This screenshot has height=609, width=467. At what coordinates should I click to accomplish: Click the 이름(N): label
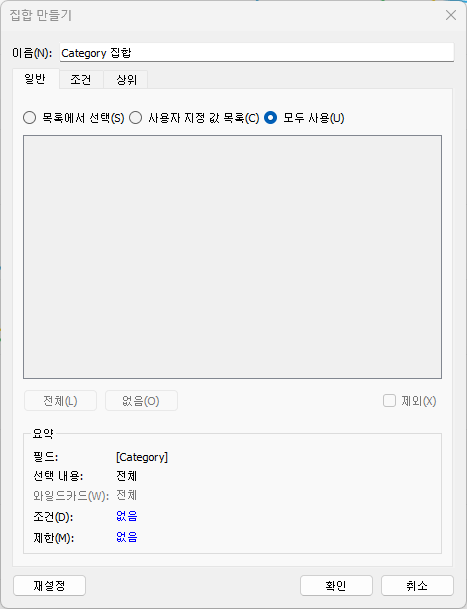(32, 53)
